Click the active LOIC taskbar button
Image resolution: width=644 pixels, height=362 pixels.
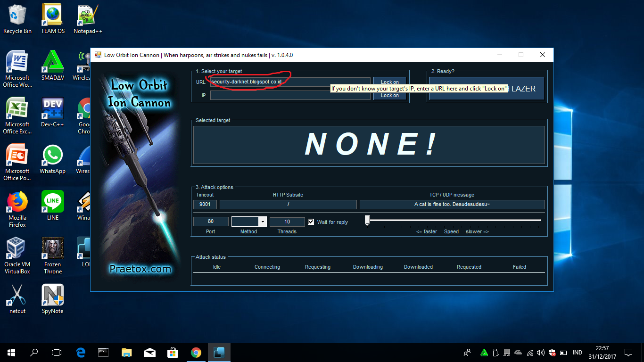click(x=219, y=352)
